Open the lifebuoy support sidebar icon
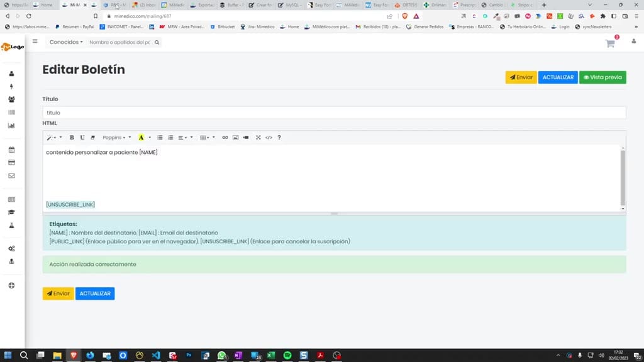Image resolution: width=644 pixels, height=362 pixels. click(11, 286)
